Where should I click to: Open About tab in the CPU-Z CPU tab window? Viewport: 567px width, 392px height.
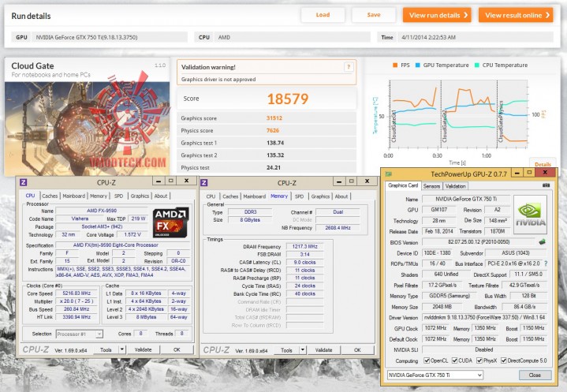click(161, 196)
